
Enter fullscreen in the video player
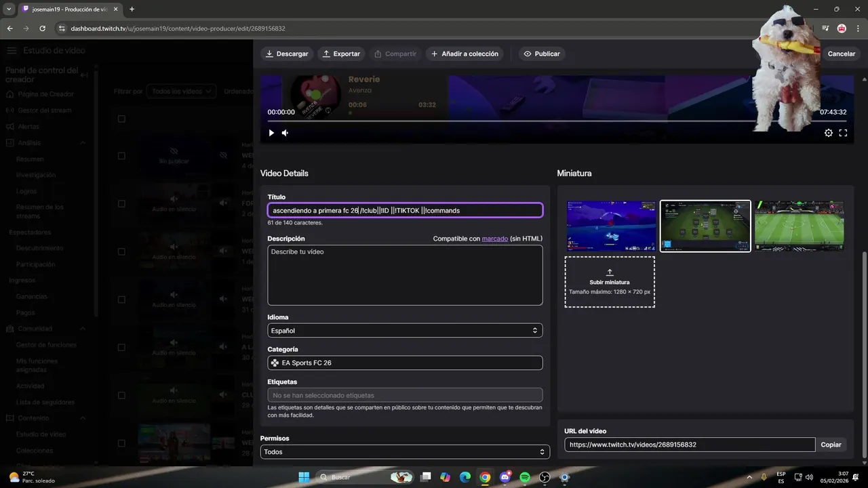[x=844, y=133]
